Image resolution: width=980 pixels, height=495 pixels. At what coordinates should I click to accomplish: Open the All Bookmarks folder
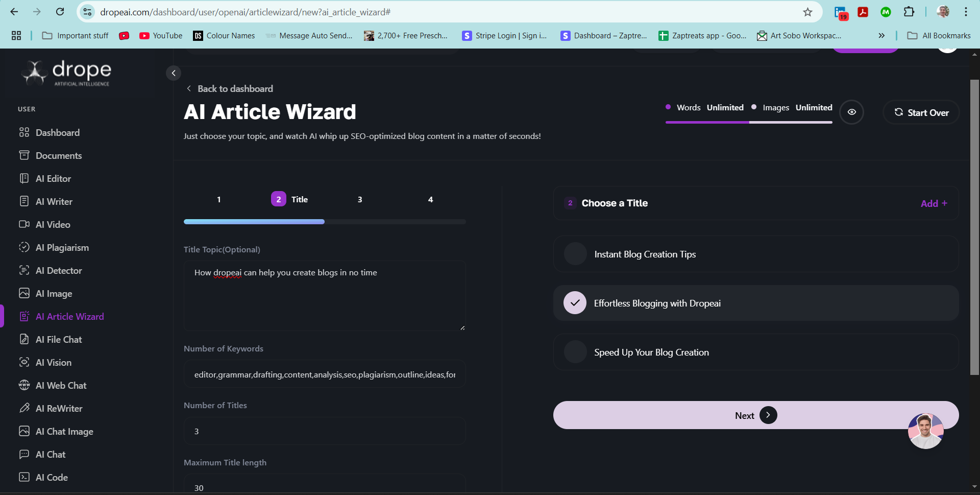pyautogui.click(x=939, y=35)
